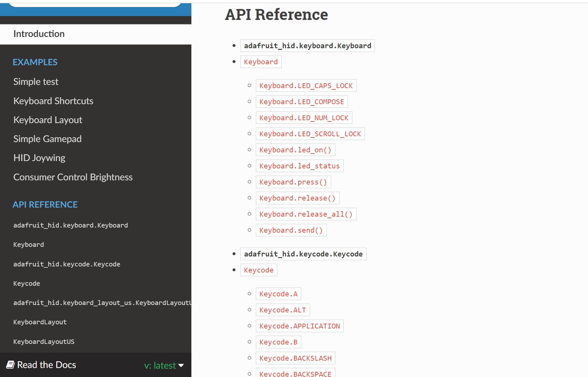The image size is (588, 377).
Task: Open Keycode.BACKSLASH link
Action: 296,358
